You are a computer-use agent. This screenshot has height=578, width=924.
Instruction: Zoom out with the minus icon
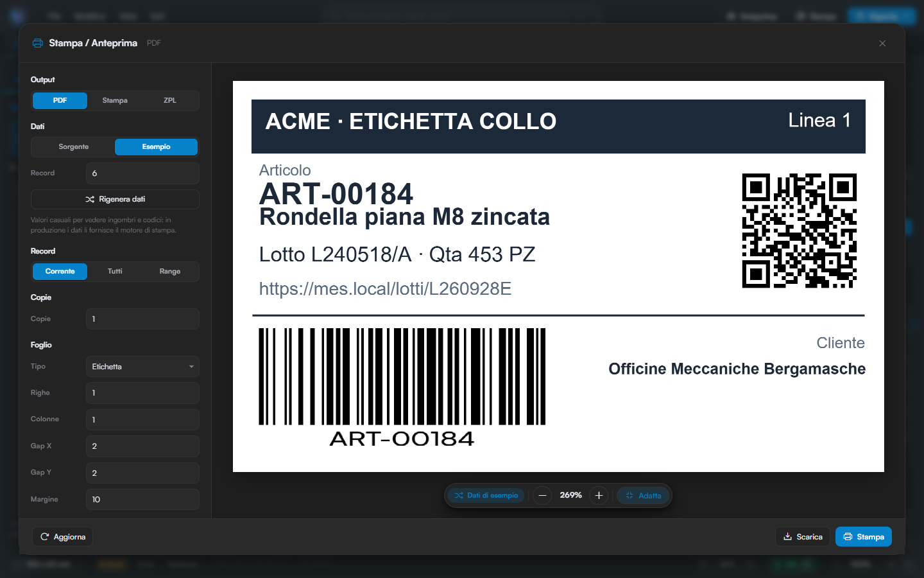542,495
